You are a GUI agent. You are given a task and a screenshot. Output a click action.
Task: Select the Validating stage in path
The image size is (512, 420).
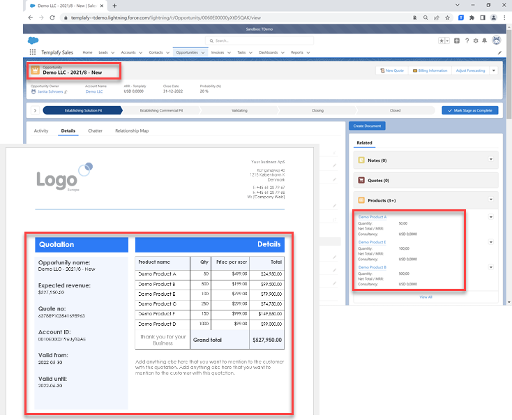[239, 110]
